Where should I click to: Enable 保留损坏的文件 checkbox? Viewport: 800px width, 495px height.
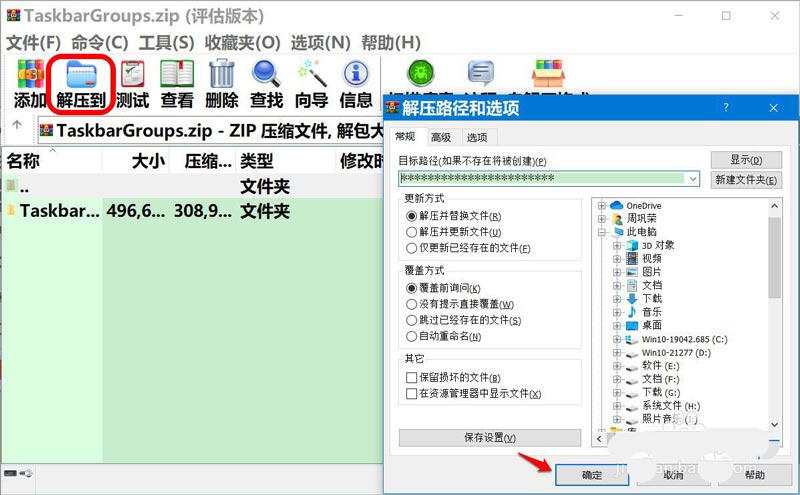(x=453, y=378)
